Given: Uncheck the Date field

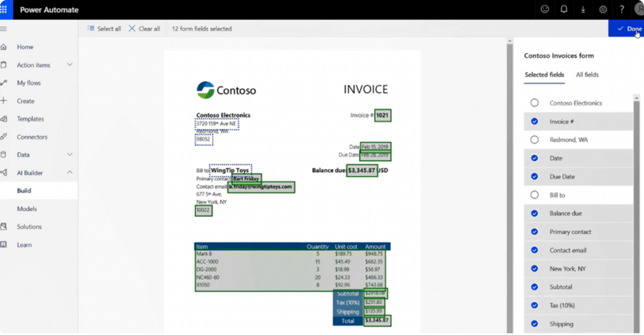Looking at the screenshot, I should click(x=534, y=158).
